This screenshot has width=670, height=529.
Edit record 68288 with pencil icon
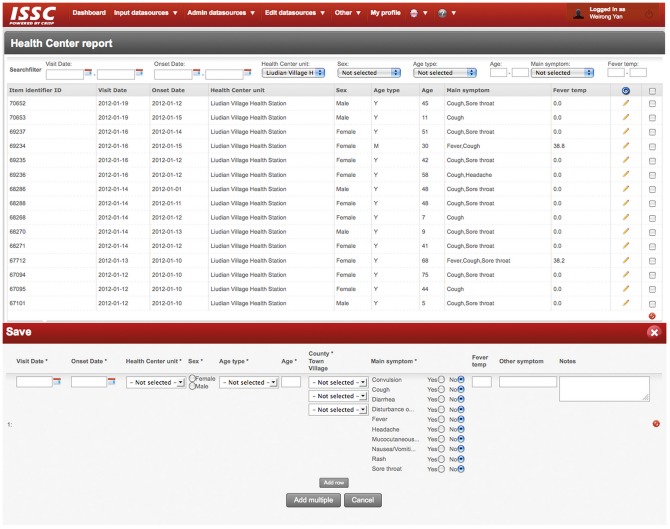[626, 203]
